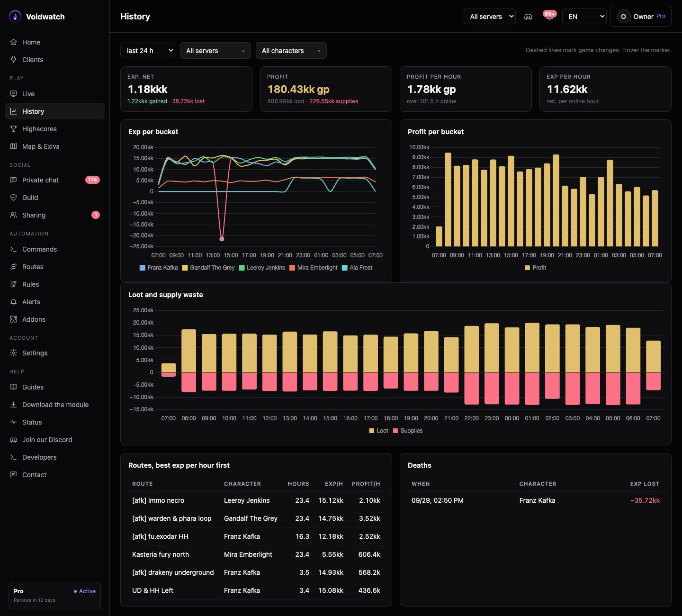The width and height of the screenshot is (682, 616).
Task: Click the death marker dot on Exp chart
Action: pos(222,239)
